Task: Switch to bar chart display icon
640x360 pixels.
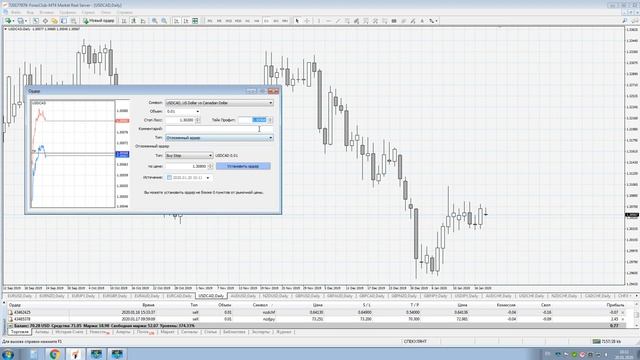Action: coord(124,21)
